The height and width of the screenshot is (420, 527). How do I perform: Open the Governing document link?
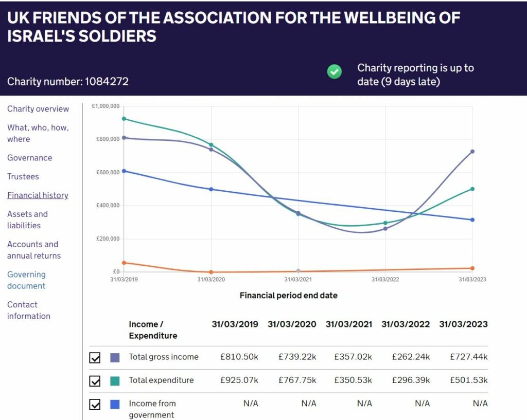pyautogui.click(x=26, y=280)
